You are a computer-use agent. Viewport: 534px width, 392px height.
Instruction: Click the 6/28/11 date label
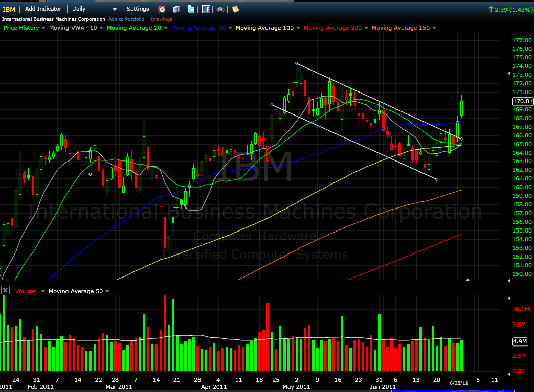click(x=459, y=383)
